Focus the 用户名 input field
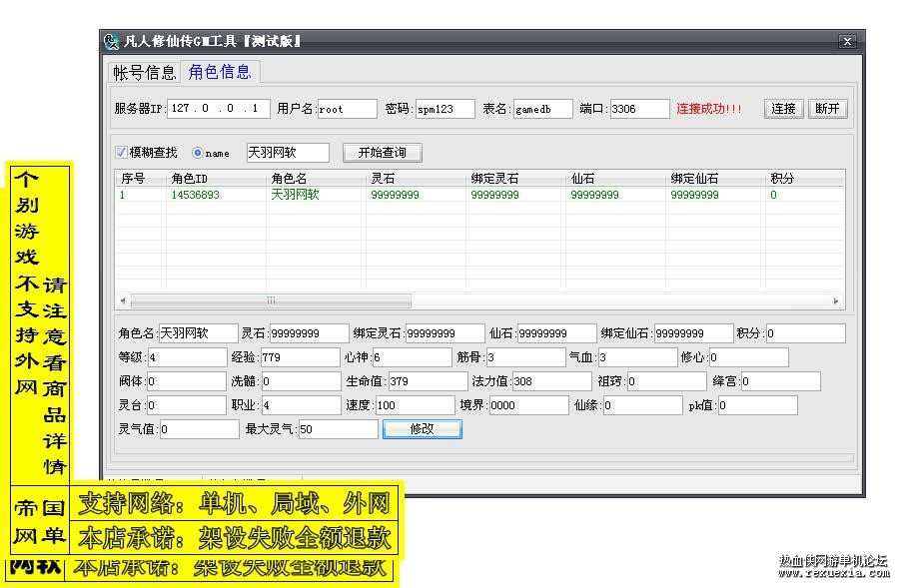The height and width of the screenshot is (588, 898). pyautogui.click(x=347, y=109)
